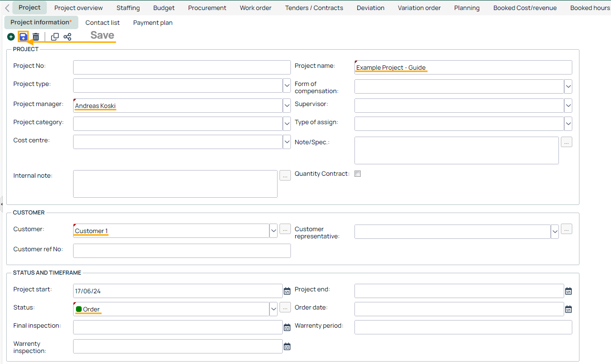Delete the project with the trash icon
The height and width of the screenshot is (364, 611).
(36, 37)
